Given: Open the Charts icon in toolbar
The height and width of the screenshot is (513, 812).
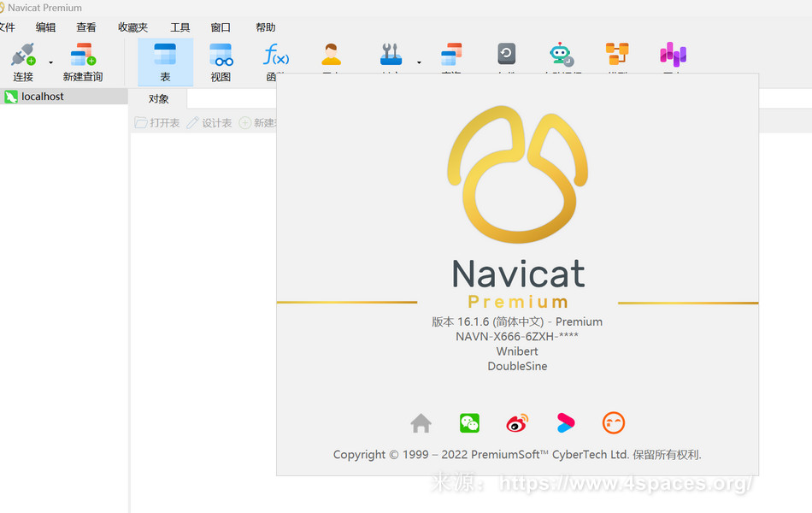Looking at the screenshot, I should pos(673,56).
